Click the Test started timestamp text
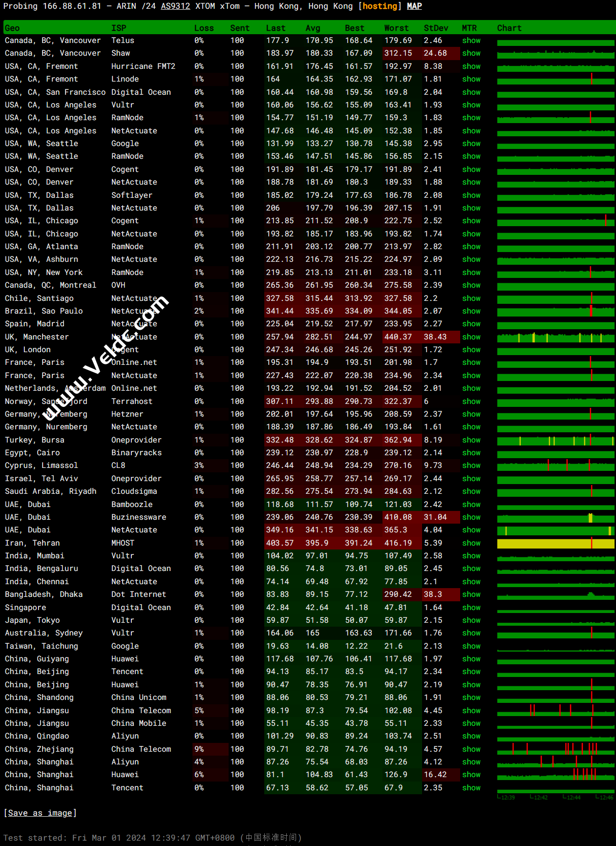Screen dimensions: 616x846 tap(152, 838)
